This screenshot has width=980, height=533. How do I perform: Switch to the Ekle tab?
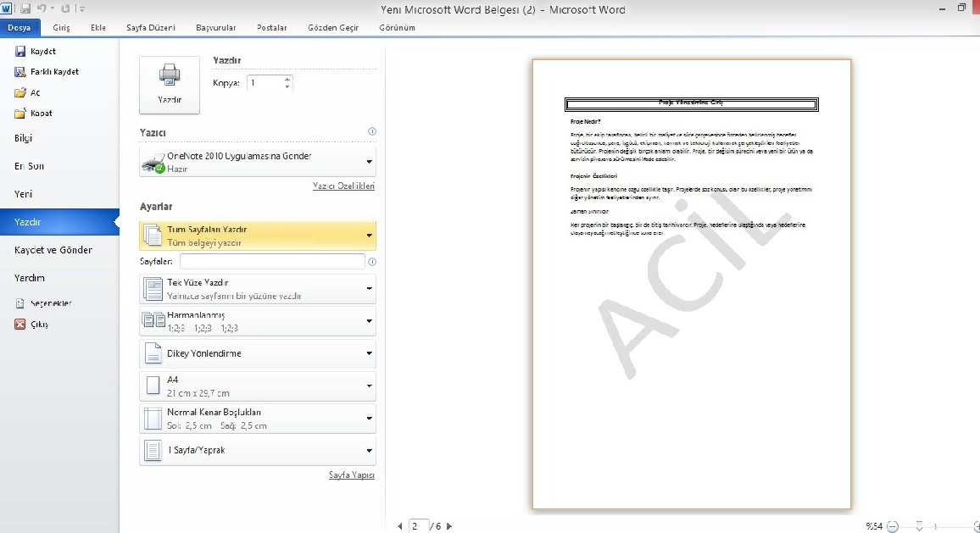(98, 27)
